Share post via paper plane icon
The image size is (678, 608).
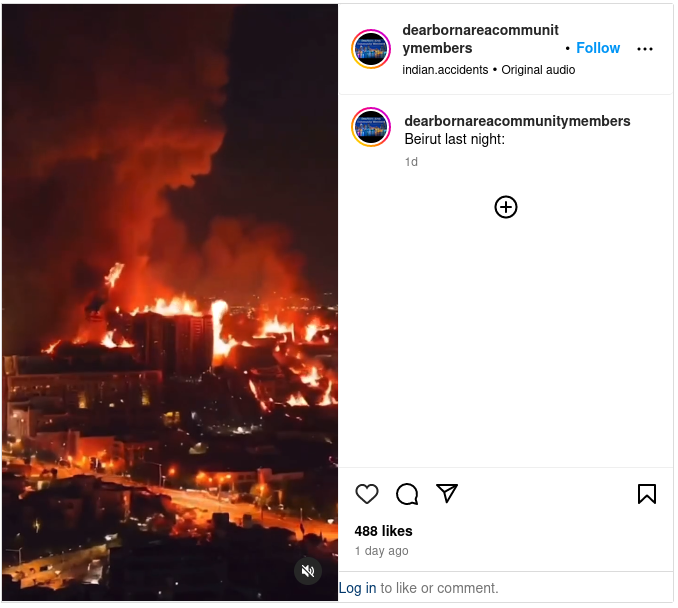tap(447, 494)
